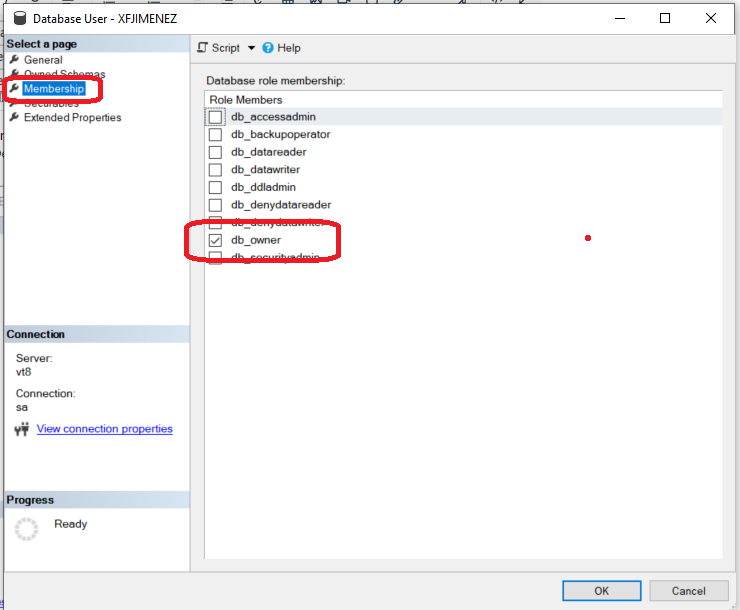740x610 pixels.
Task: Check the db_datareader role checkbox
Action: [x=215, y=152]
